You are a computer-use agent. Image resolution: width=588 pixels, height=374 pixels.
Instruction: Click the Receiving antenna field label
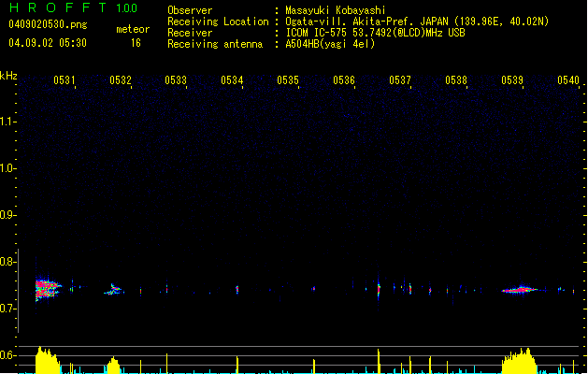pyautogui.click(x=215, y=44)
